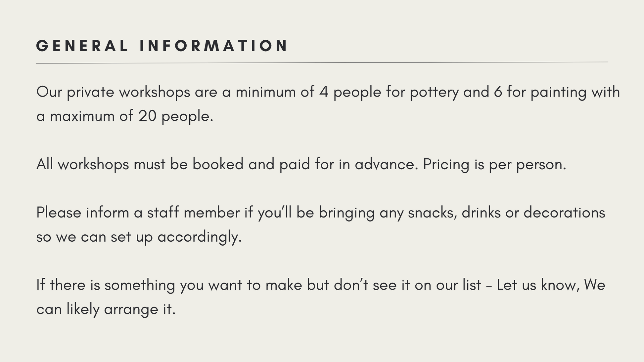The image size is (644, 362).
Task: Click 'Pricing is per person.' sentence
Action: [x=494, y=165]
